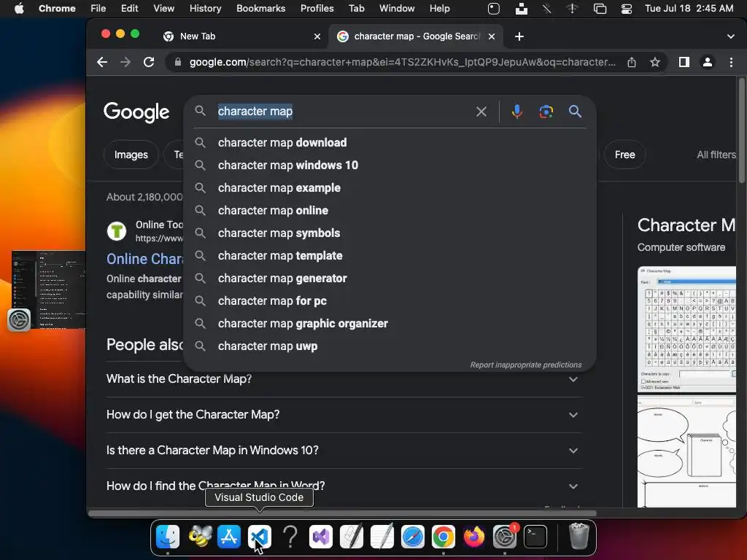This screenshot has height=560, width=747.
Task: Click in the character map search field
Action: [x=343, y=112]
